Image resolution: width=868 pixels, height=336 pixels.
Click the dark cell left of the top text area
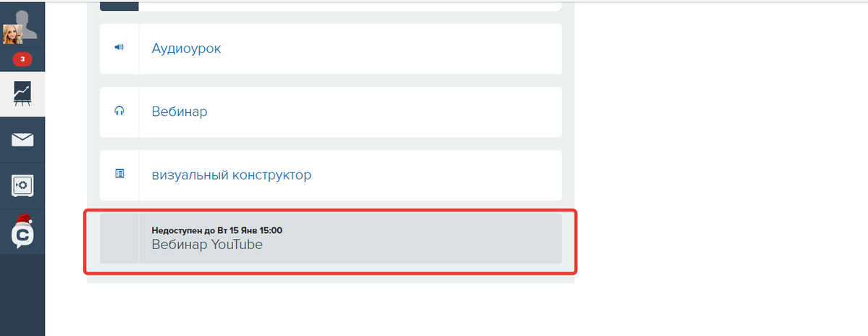[x=119, y=6]
